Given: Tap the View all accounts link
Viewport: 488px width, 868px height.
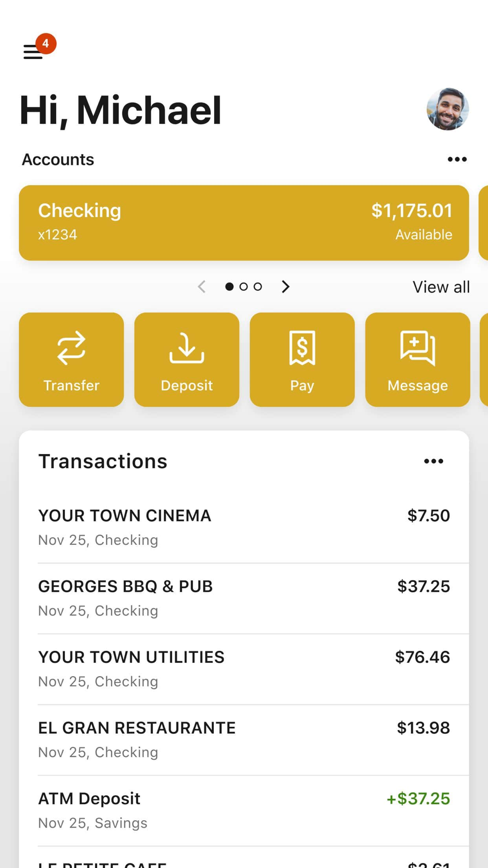Looking at the screenshot, I should pyautogui.click(x=441, y=287).
